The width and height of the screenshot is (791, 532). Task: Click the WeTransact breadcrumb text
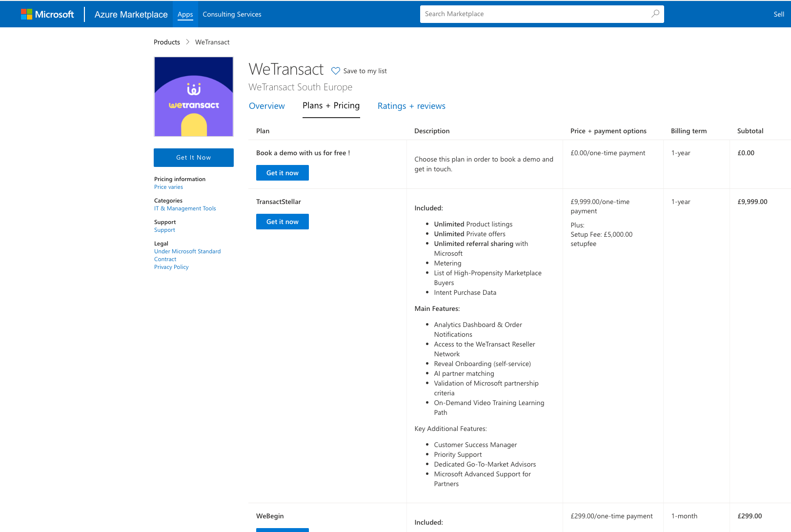pos(212,42)
